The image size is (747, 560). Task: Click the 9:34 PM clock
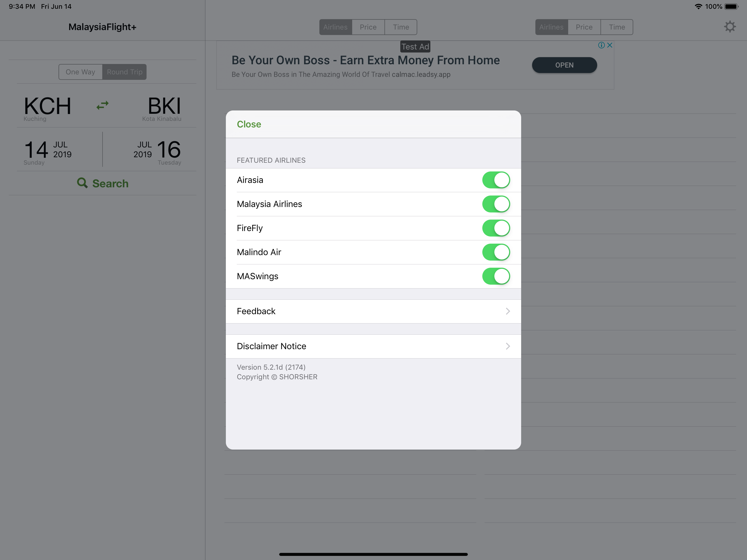coord(22,6)
